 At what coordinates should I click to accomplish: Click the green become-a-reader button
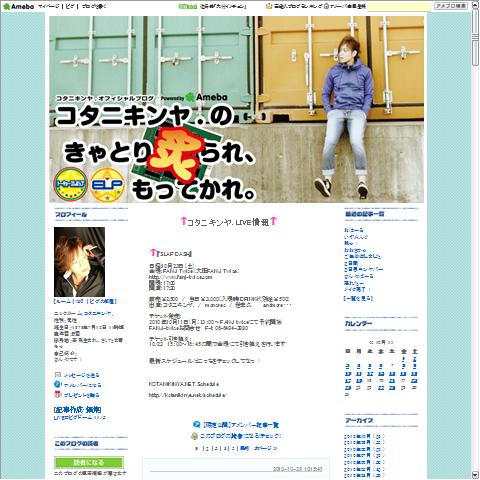pos(89,462)
